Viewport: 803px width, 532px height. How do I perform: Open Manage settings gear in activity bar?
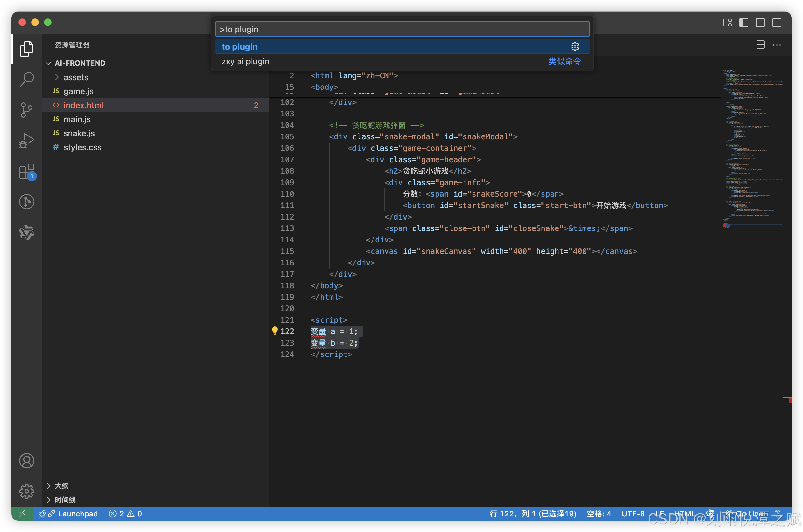click(x=26, y=491)
